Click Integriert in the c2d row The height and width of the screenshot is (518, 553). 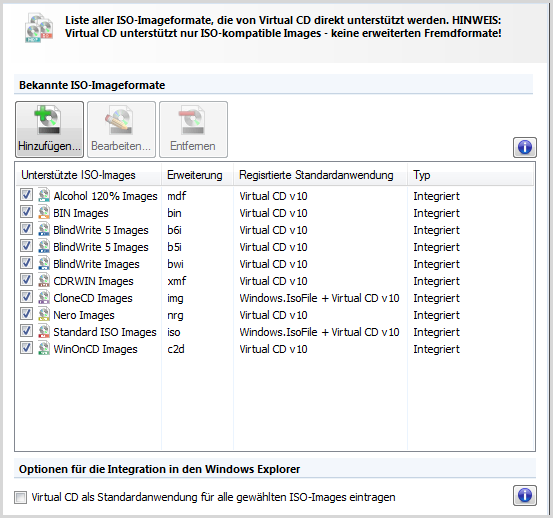pyautogui.click(x=437, y=349)
